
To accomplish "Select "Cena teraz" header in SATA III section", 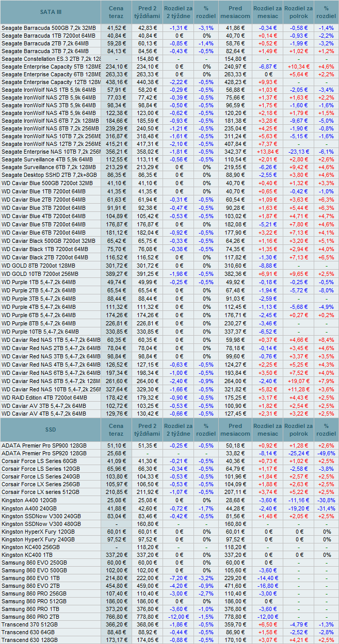I will [117, 11].
